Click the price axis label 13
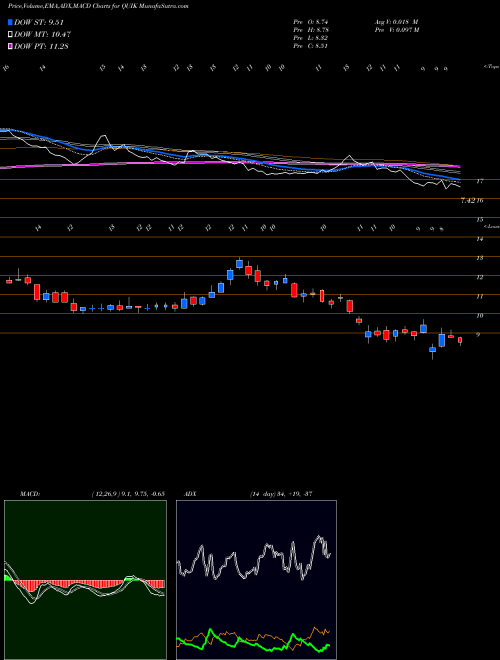 (479, 258)
